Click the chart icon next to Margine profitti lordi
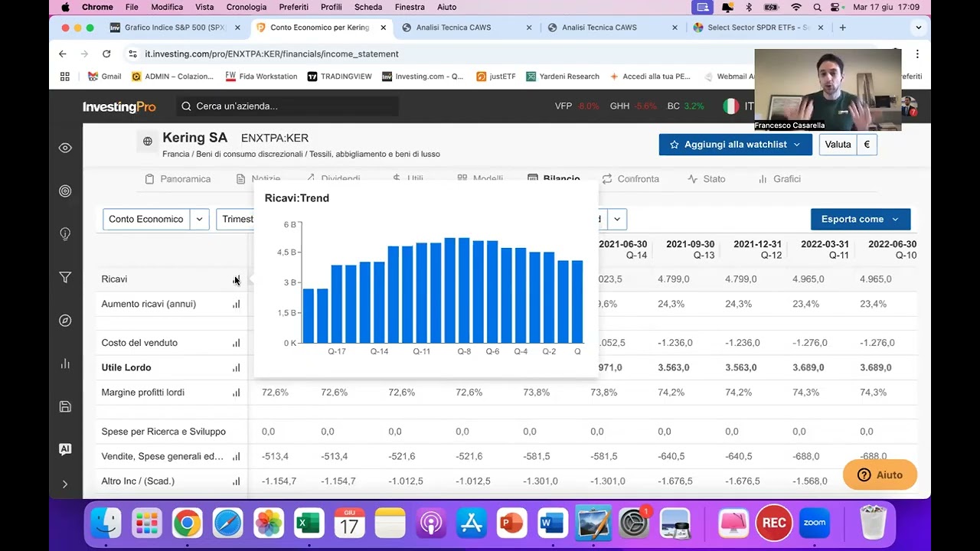This screenshot has height=551, width=980. coord(237,393)
